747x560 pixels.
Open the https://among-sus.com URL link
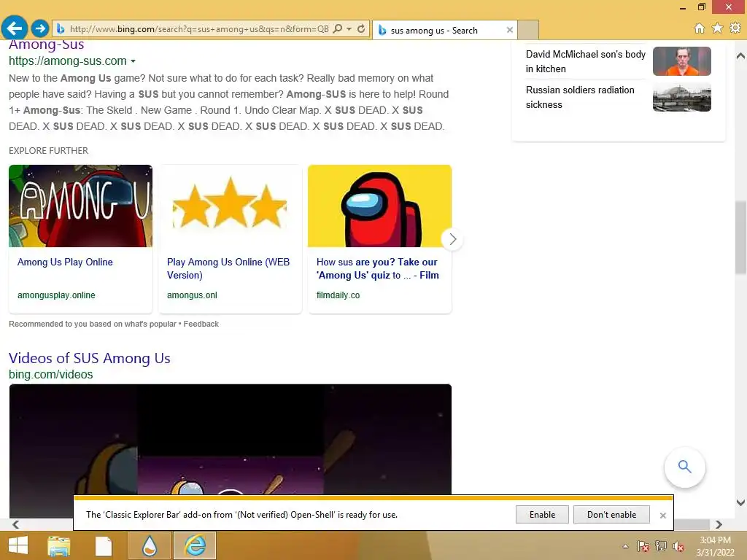(x=68, y=61)
